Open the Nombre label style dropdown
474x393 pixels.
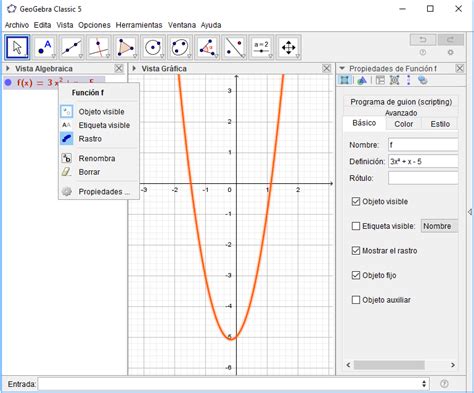tap(439, 226)
